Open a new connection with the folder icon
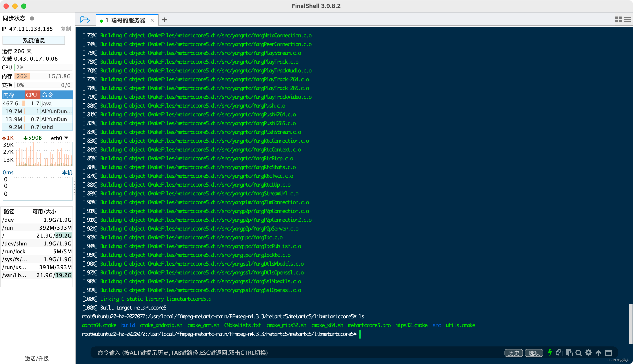The image size is (633, 364). click(85, 20)
